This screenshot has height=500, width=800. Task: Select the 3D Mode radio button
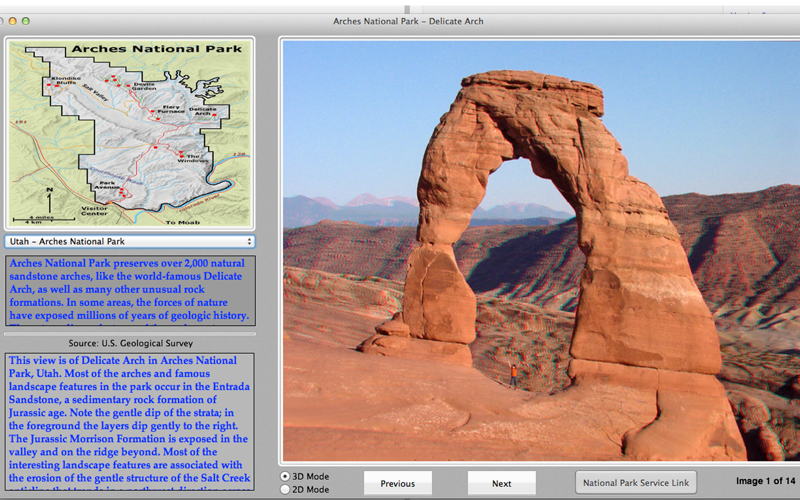click(x=285, y=477)
